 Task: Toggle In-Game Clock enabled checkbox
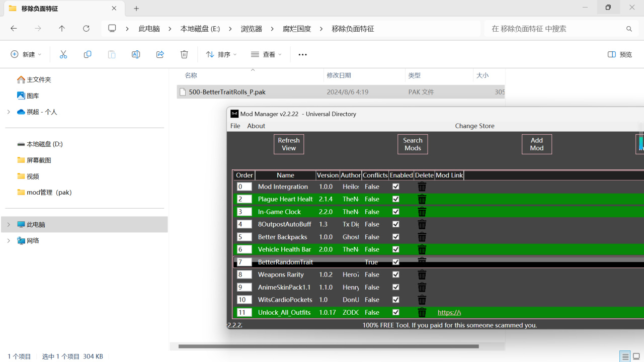[x=395, y=212]
